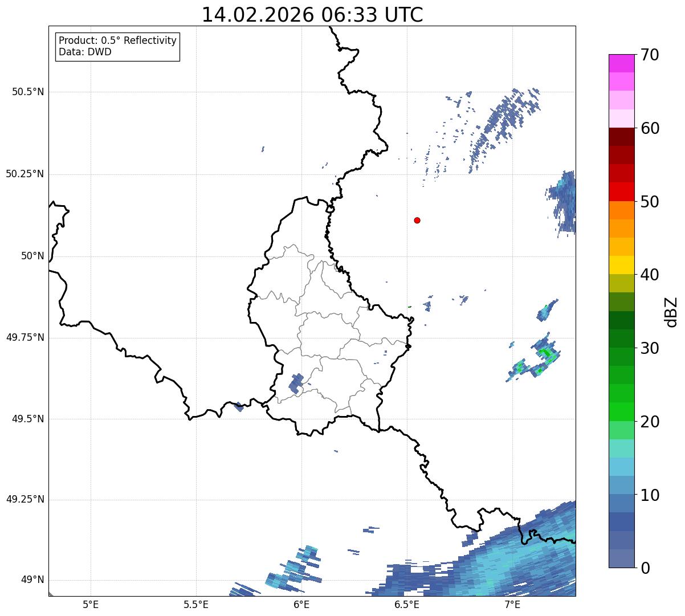The height and width of the screenshot is (616, 685).
Task: Select the bright red swatch at 50 dBZ
Action: pyautogui.click(x=621, y=192)
